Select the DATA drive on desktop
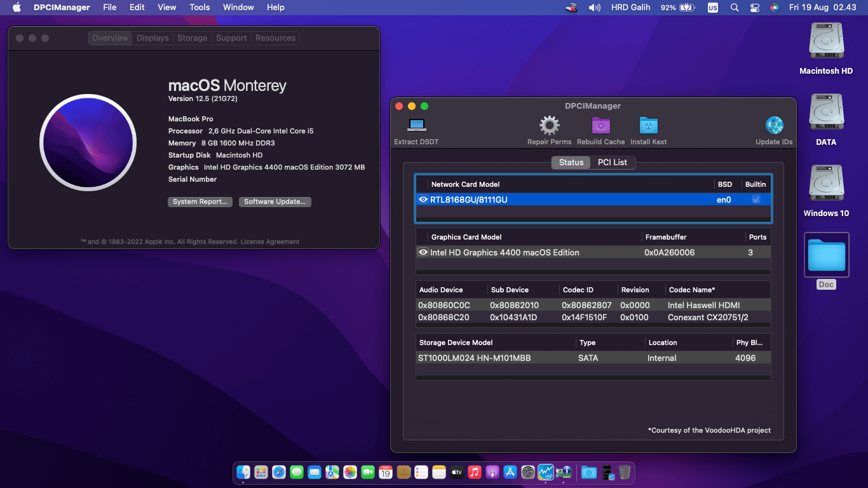 pos(826,112)
